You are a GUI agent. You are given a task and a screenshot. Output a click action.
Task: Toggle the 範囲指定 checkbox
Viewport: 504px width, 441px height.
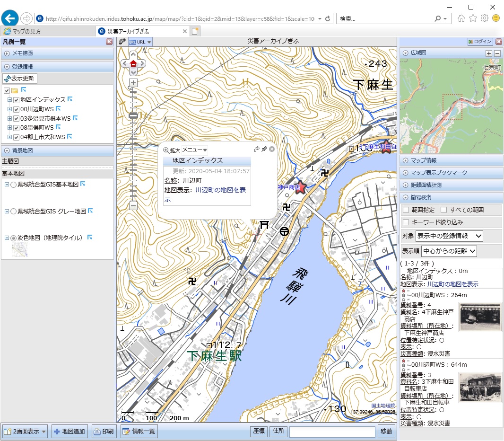tap(406, 210)
